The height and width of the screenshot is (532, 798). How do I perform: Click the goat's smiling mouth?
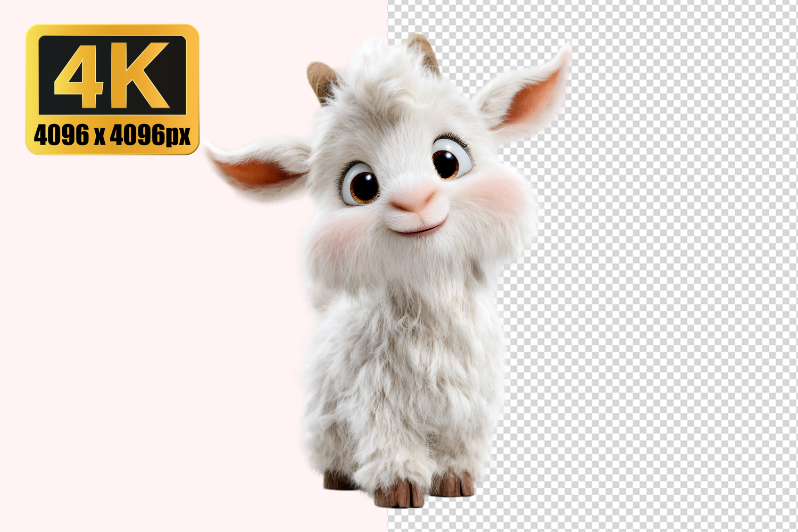pos(417,229)
